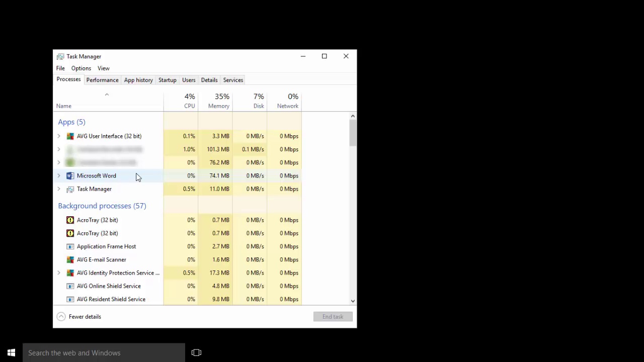The height and width of the screenshot is (362, 644).
Task: Click the process list scrollbar thumb
Action: tap(353, 133)
